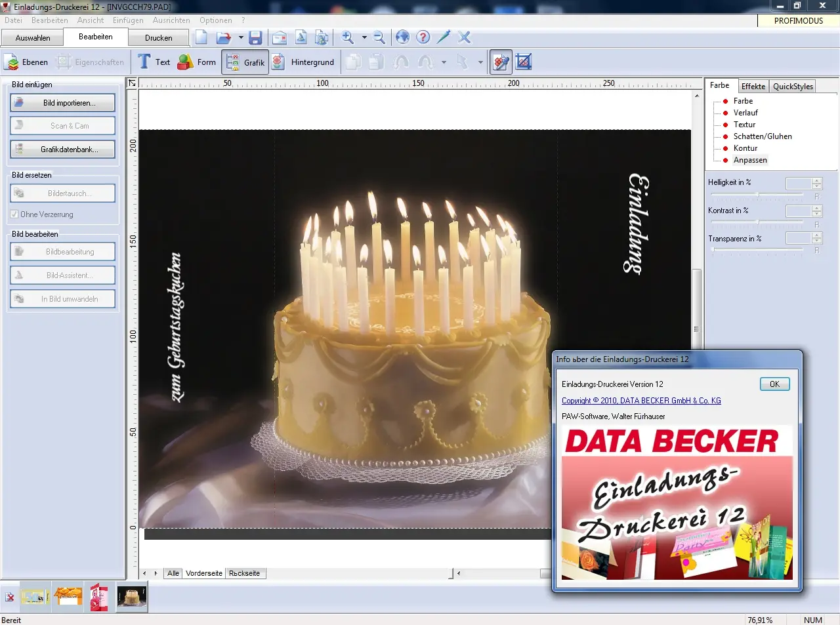Image resolution: width=840 pixels, height=625 pixels.
Task: Show the Alle pages tab
Action: coord(173,573)
